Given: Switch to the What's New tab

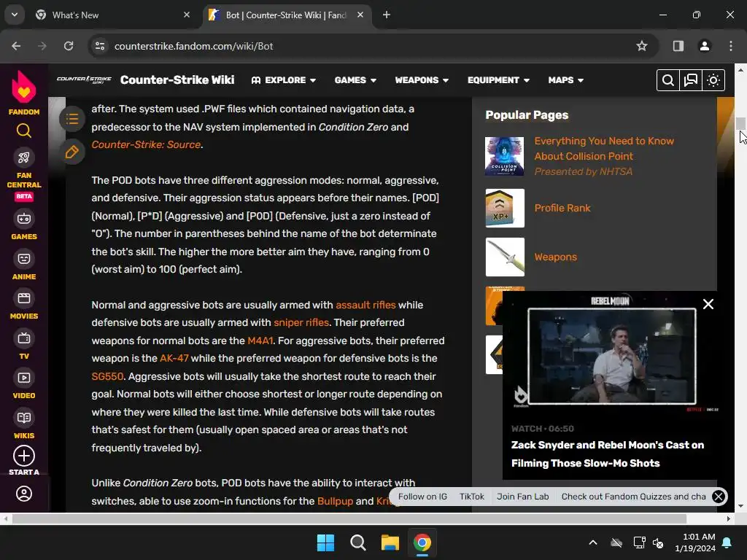Looking at the screenshot, I should click(x=109, y=15).
